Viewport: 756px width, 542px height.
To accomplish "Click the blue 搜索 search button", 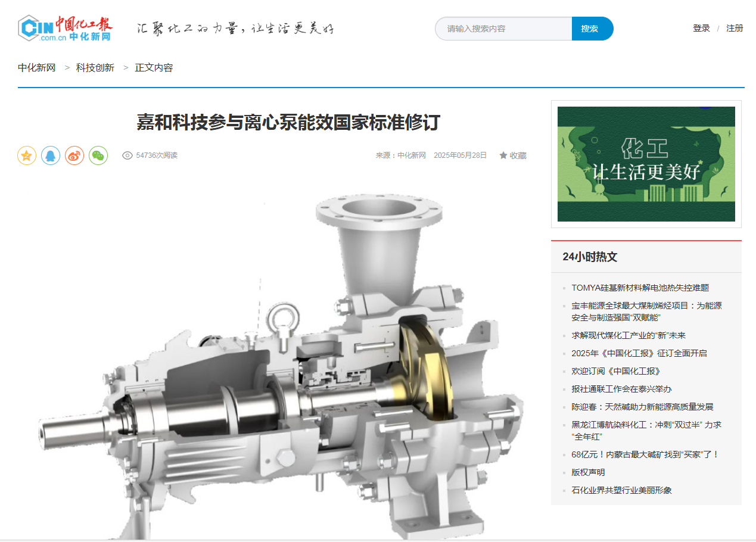I will coord(592,29).
